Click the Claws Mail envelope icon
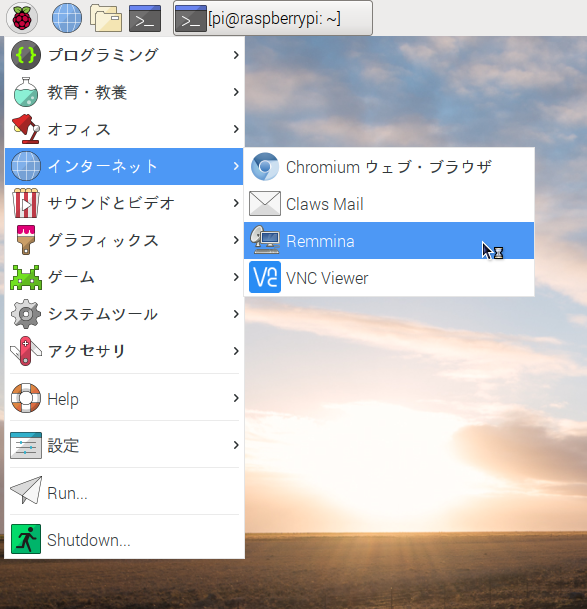The height and width of the screenshot is (609, 587). point(265,204)
